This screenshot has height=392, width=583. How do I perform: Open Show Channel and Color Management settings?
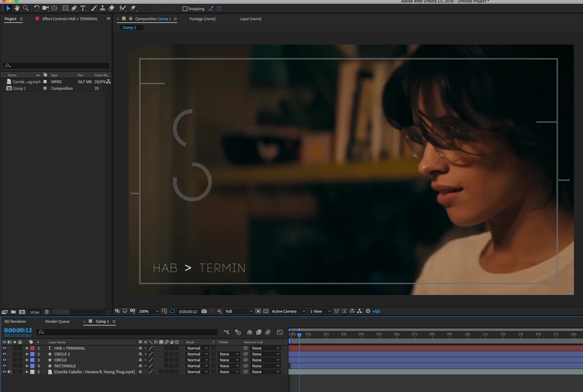(219, 311)
